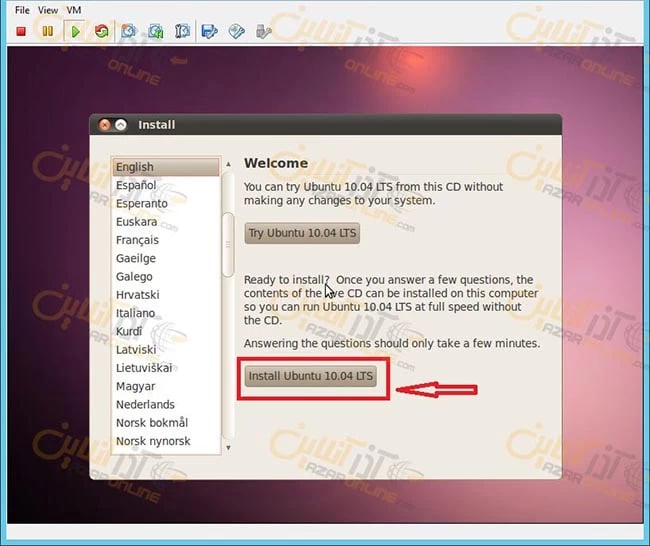Click the revert to snapshot toolbar icon
Image resolution: width=650 pixels, height=546 pixels.
(x=155, y=32)
